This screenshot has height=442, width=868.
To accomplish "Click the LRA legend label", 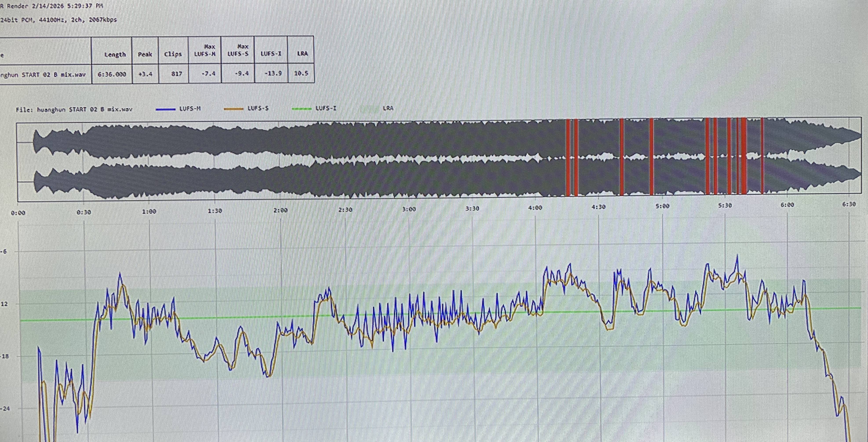I will tap(388, 108).
